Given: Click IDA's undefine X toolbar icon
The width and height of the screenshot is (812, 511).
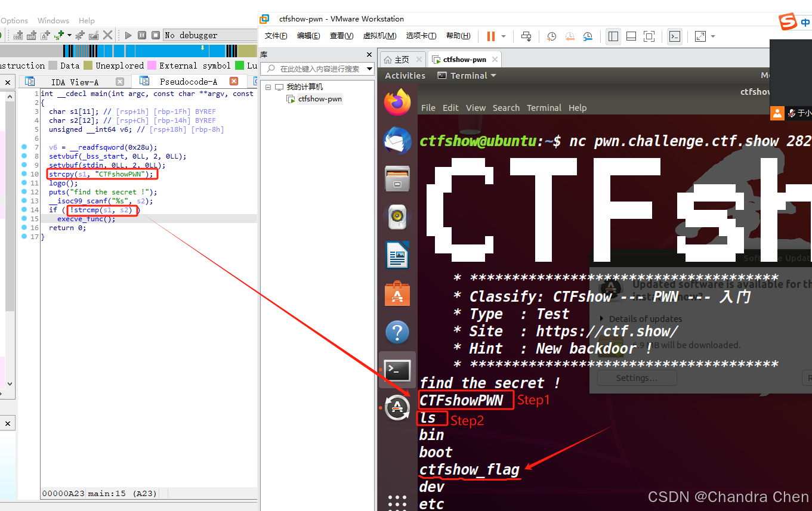Looking at the screenshot, I should 107,35.
